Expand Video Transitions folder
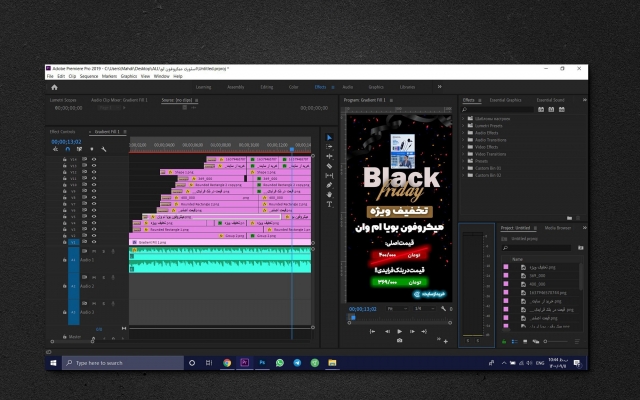 click(464, 154)
